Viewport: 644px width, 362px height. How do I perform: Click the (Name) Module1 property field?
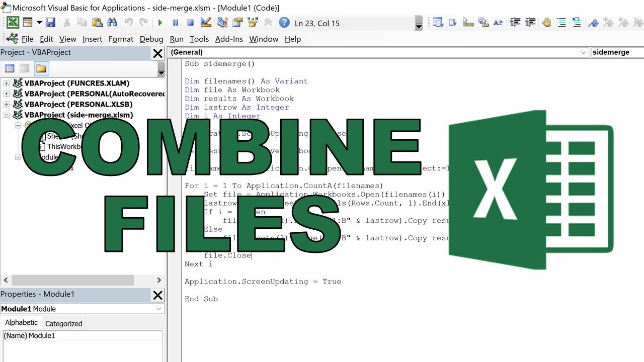(83, 335)
